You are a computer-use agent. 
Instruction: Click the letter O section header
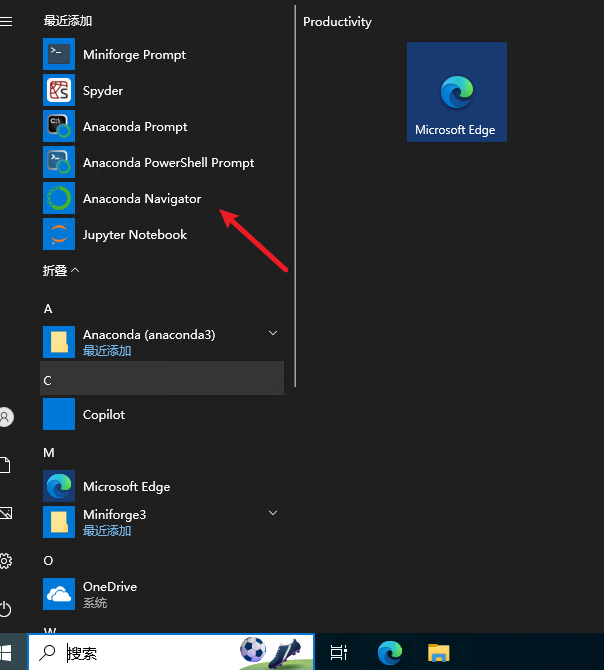point(48,560)
